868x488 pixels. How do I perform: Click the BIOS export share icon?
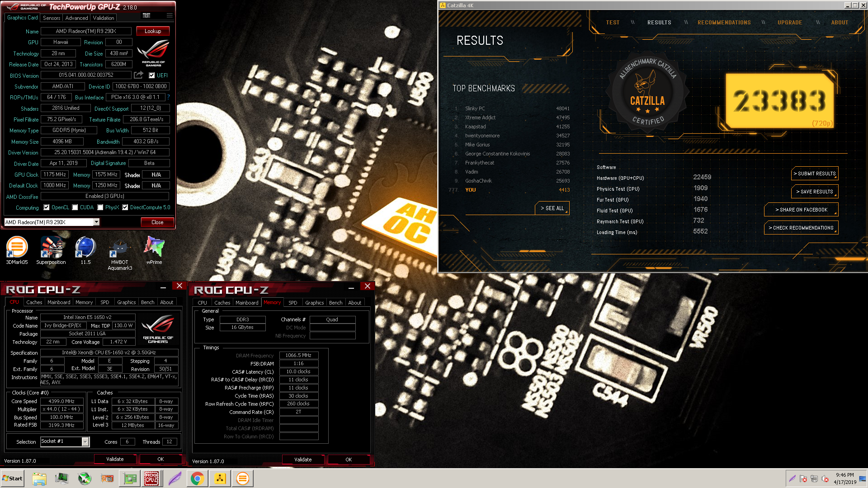click(x=139, y=75)
